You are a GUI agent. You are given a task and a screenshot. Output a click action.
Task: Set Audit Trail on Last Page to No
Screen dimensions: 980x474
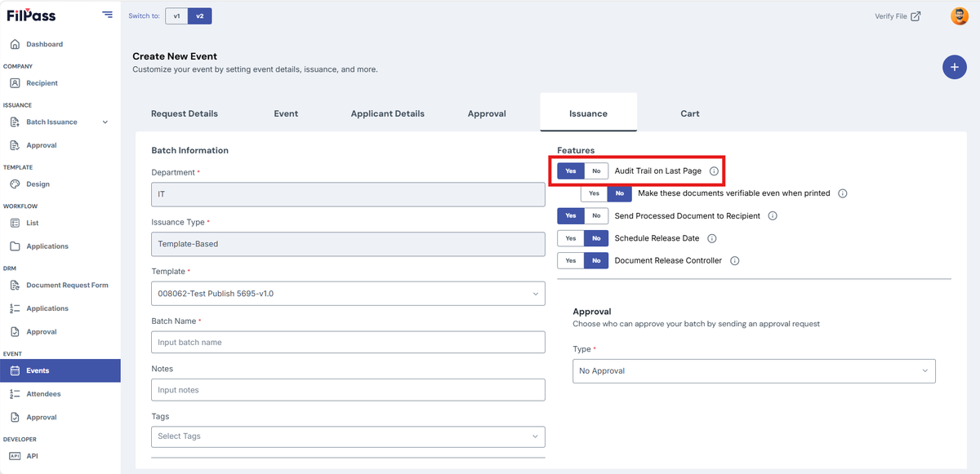596,171
